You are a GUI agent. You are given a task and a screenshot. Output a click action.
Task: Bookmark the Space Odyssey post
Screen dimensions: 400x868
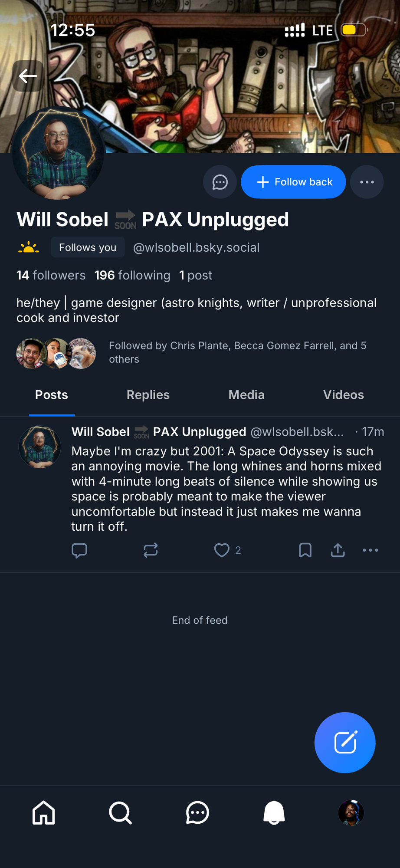point(305,550)
